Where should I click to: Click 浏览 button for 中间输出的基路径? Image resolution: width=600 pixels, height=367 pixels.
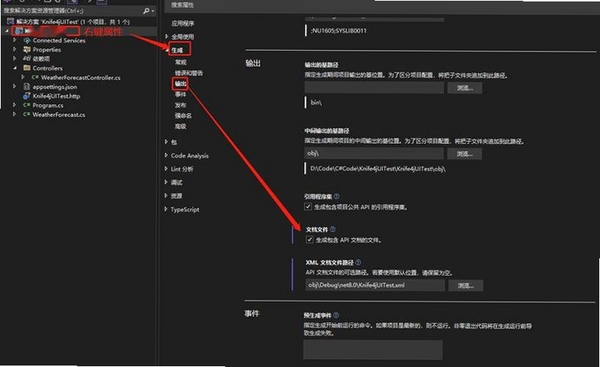tap(465, 154)
